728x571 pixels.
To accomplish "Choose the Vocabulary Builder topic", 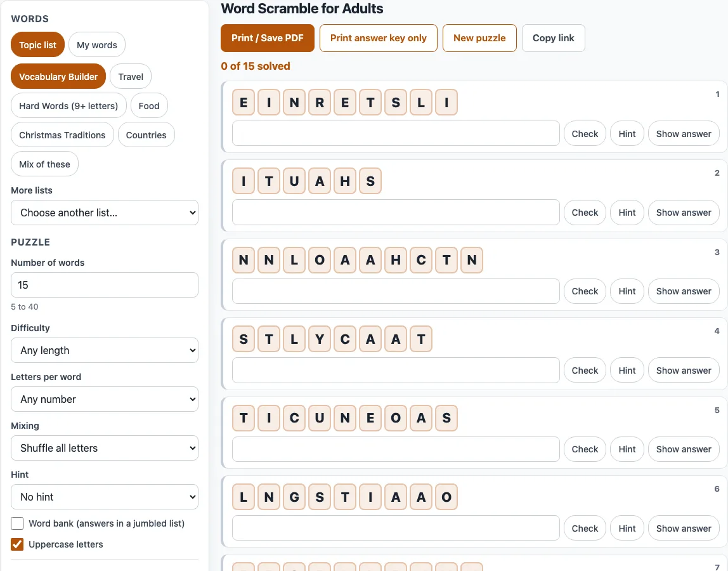I will (x=58, y=76).
